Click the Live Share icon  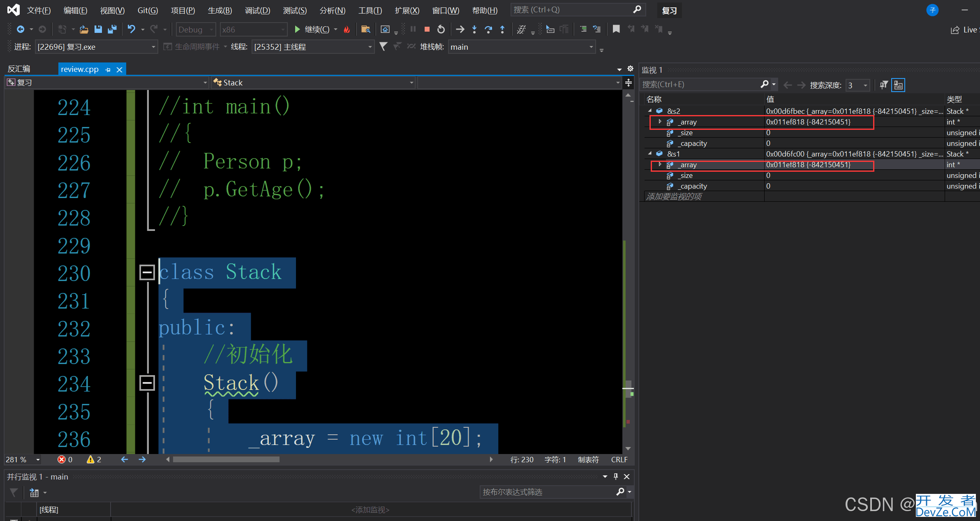pyautogui.click(x=955, y=30)
